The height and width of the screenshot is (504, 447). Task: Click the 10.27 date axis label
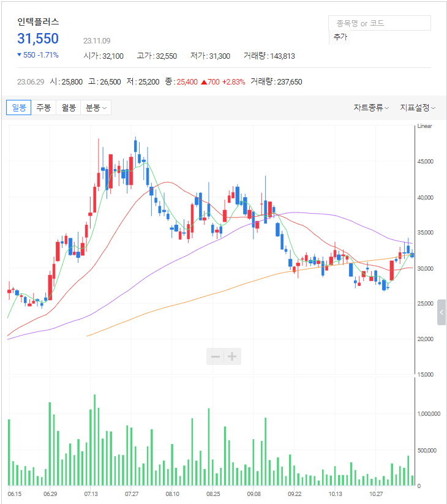pos(376,494)
